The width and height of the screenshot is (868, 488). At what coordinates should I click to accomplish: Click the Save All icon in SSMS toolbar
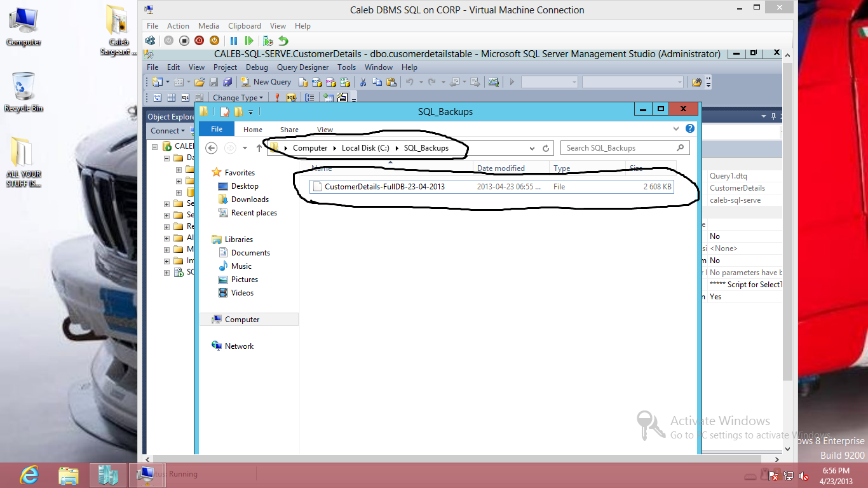[x=227, y=82]
